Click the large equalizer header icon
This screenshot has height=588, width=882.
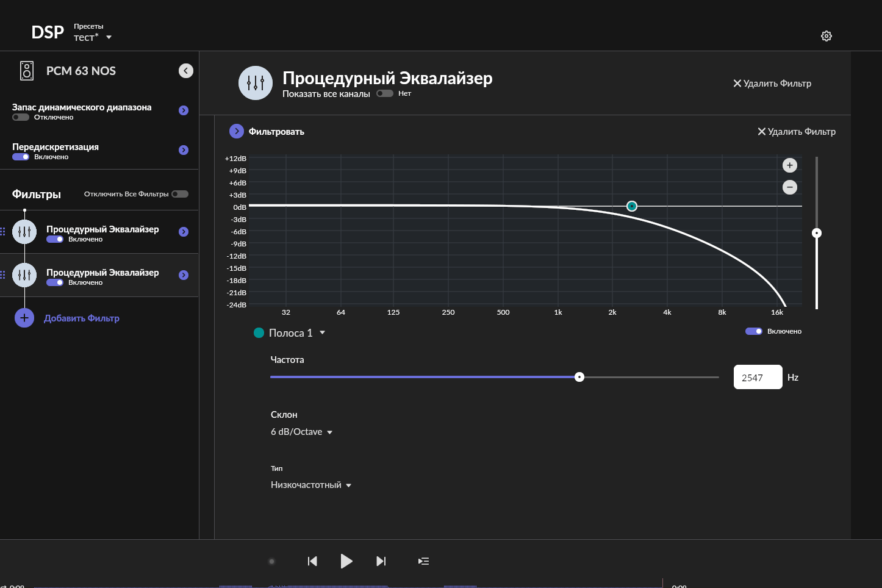pos(256,83)
